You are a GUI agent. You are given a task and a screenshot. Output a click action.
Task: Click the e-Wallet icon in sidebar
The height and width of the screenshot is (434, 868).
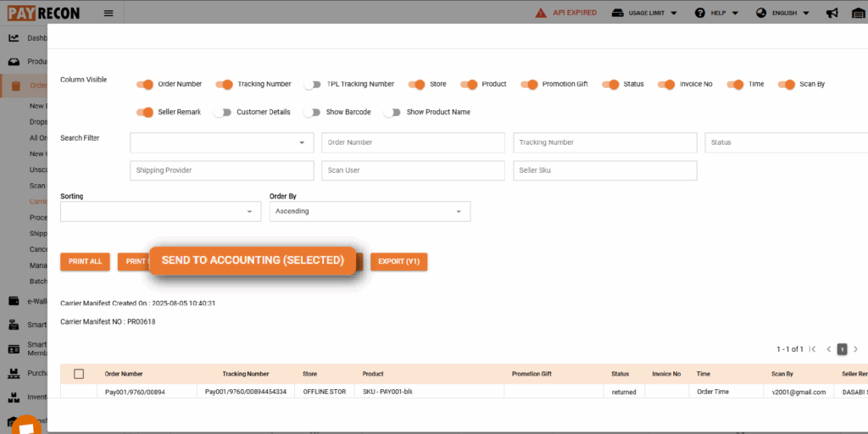(x=14, y=301)
